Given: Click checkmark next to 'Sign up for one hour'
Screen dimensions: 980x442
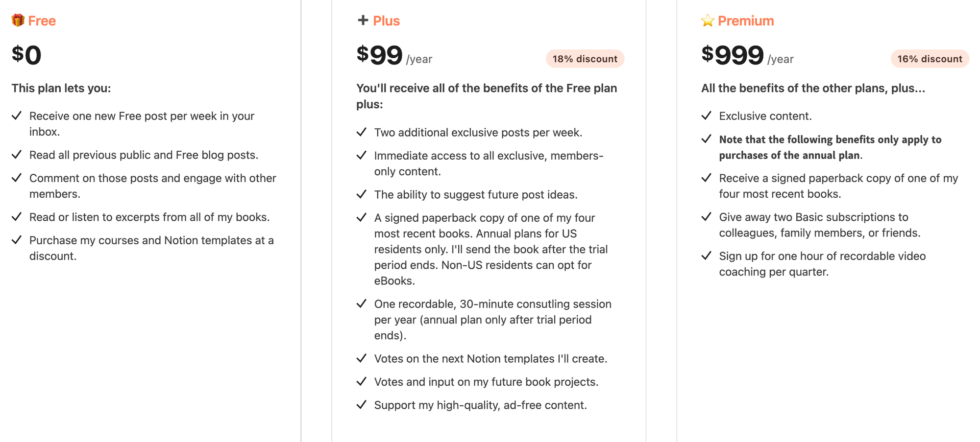Looking at the screenshot, I should point(706,256).
